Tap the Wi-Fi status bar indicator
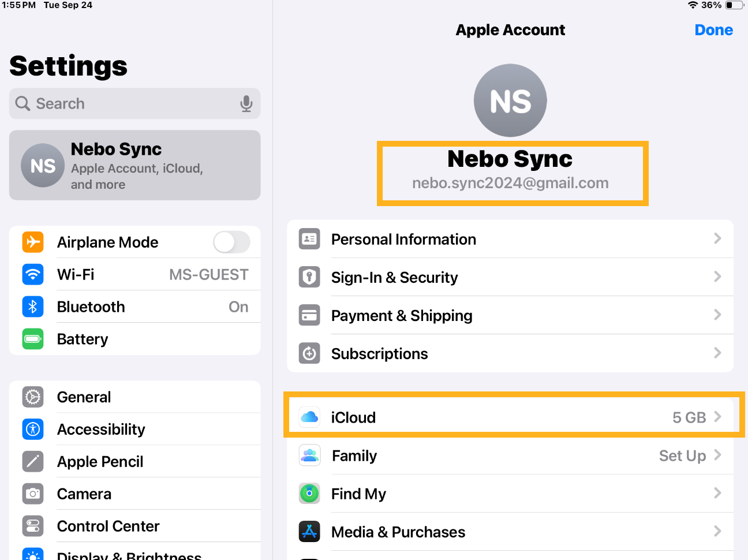The height and width of the screenshot is (560, 748). coord(693,5)
